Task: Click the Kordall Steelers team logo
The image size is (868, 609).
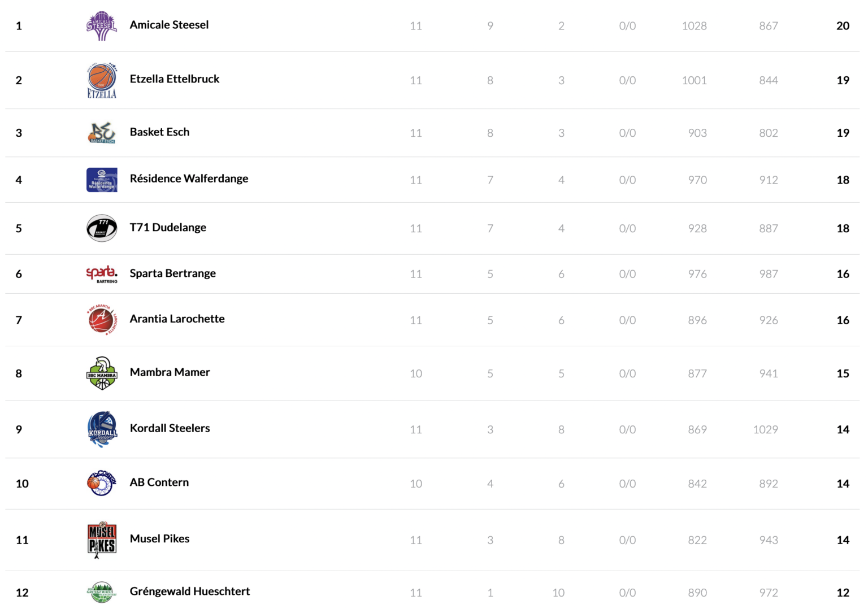Action: point(102,429)
